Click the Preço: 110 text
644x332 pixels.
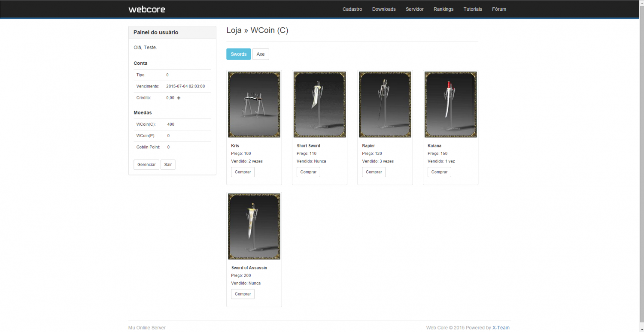tap(307, 154)
